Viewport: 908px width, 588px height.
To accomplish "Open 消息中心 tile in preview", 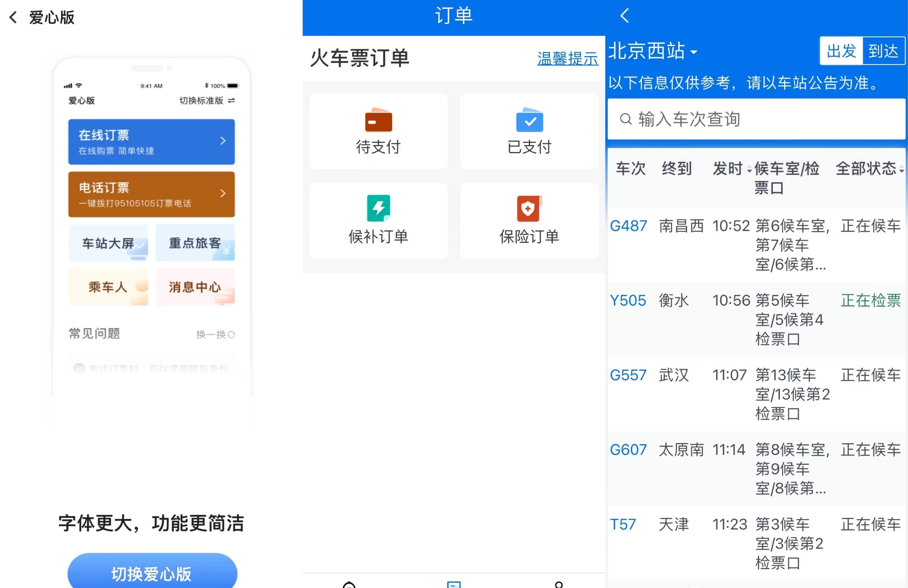I will point(195,287).
